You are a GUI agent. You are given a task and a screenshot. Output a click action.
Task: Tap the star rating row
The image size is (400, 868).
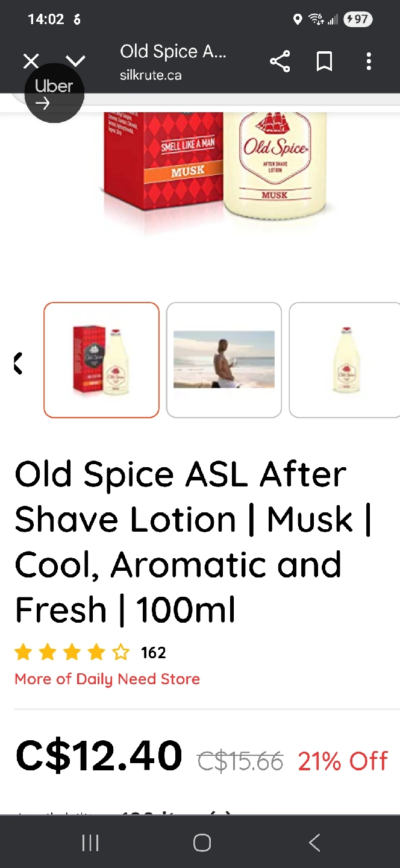coord(72,652)
